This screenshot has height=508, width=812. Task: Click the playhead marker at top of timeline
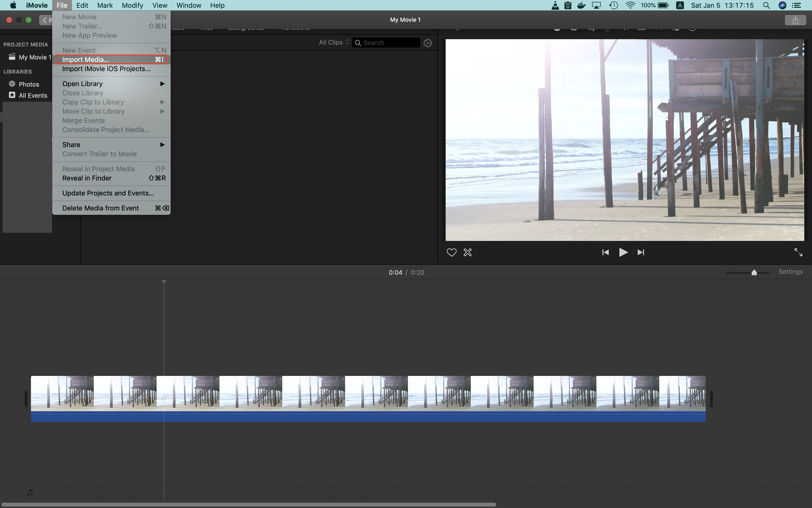pos(164,282)
